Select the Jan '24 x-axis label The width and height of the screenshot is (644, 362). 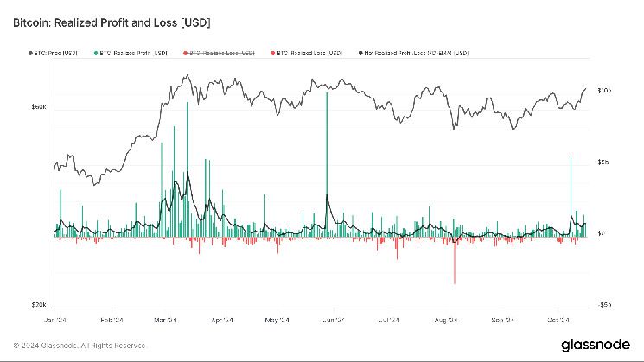tap(56, 320)
